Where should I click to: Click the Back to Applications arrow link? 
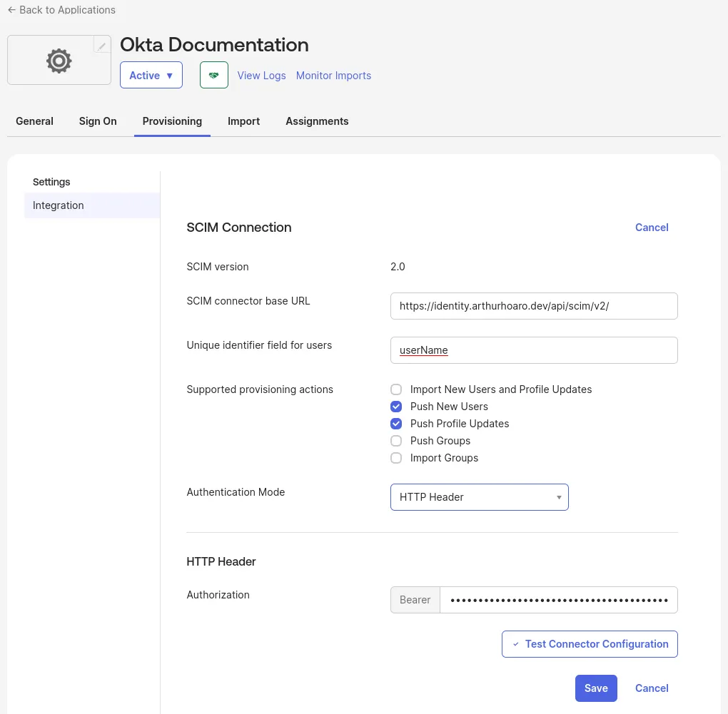[x=61, y=10]
